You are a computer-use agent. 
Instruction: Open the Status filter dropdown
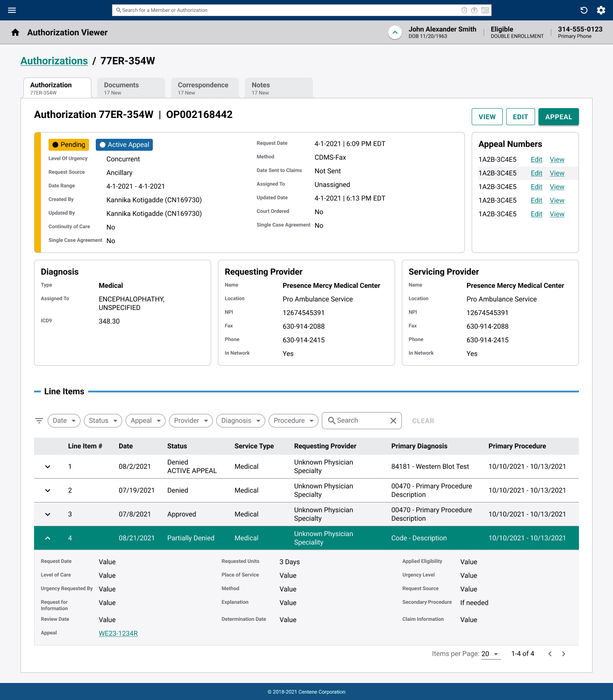click(x=103, y=421)
